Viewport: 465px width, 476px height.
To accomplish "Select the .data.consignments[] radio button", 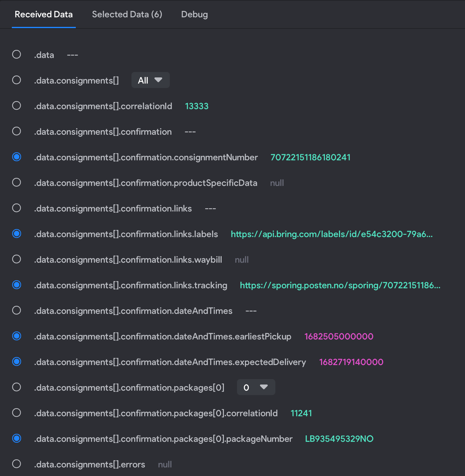I will [x=17, y=80].
